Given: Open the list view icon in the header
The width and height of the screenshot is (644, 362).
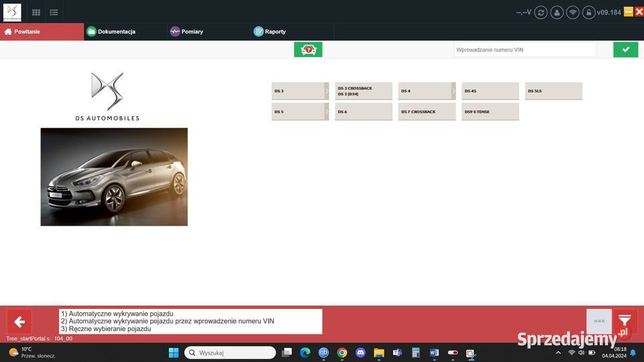Looking at the screenshot, I should (54, 12).
